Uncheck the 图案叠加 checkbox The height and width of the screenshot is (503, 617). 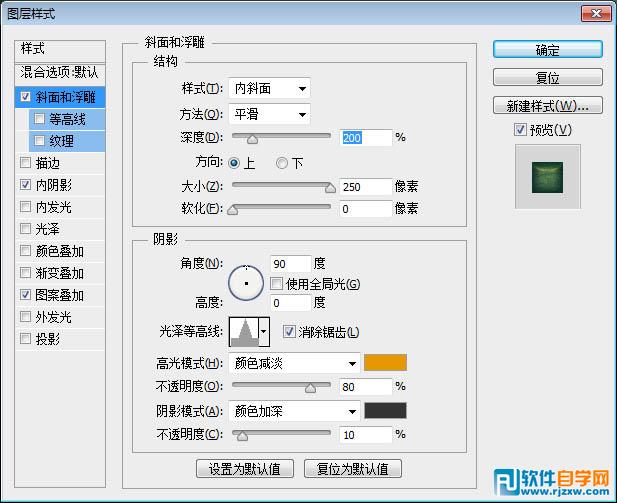click(25, 295)
